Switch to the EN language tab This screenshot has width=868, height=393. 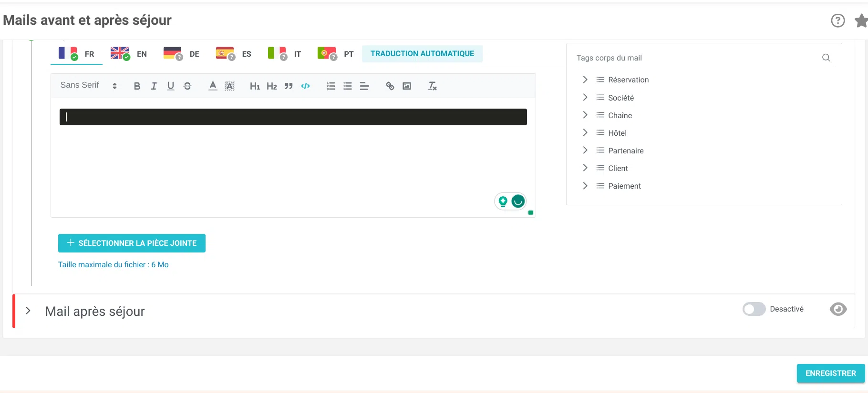point(129,54)
